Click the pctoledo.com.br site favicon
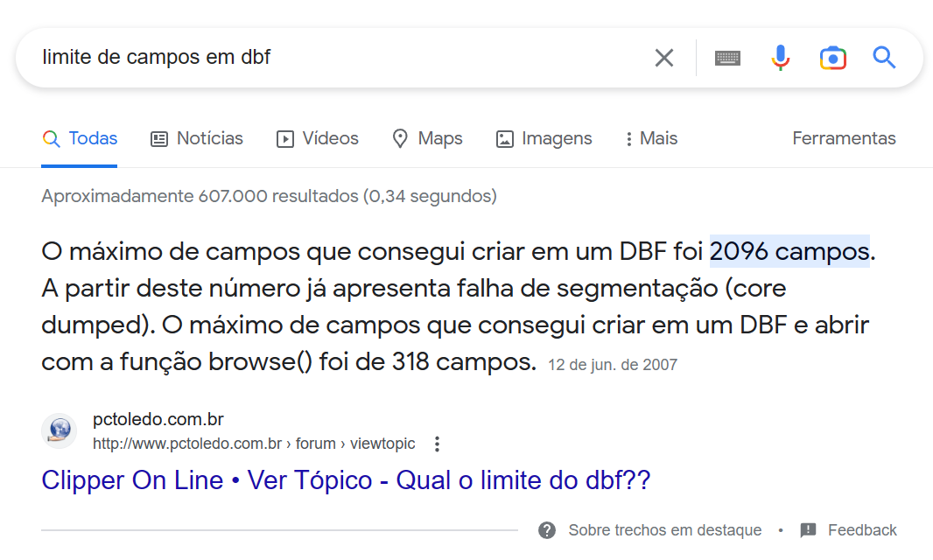The width and height of the screenshot is (933, 560). [x=60, y=430]
